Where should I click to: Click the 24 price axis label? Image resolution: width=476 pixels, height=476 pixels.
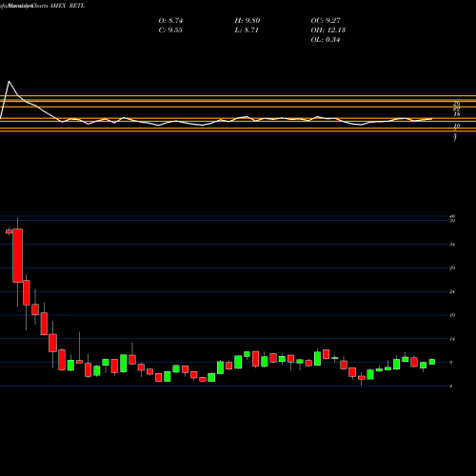tap(452, 291)
